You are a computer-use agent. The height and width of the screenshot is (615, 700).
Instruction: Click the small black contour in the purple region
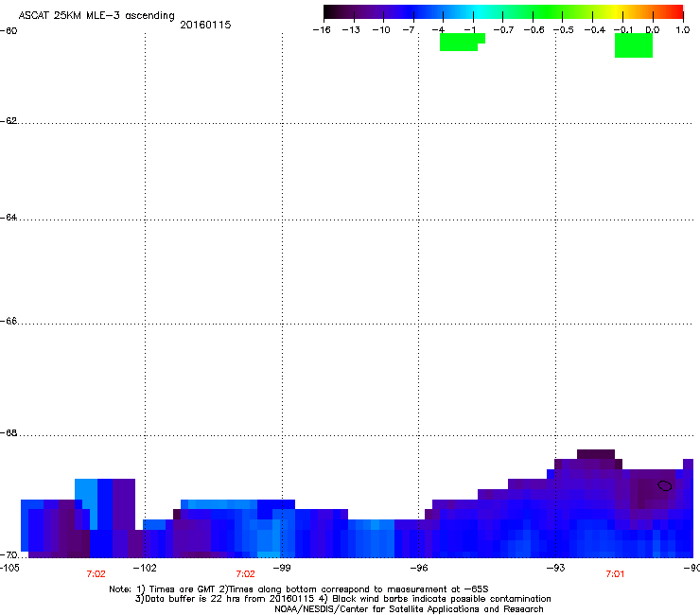(665, 485)
